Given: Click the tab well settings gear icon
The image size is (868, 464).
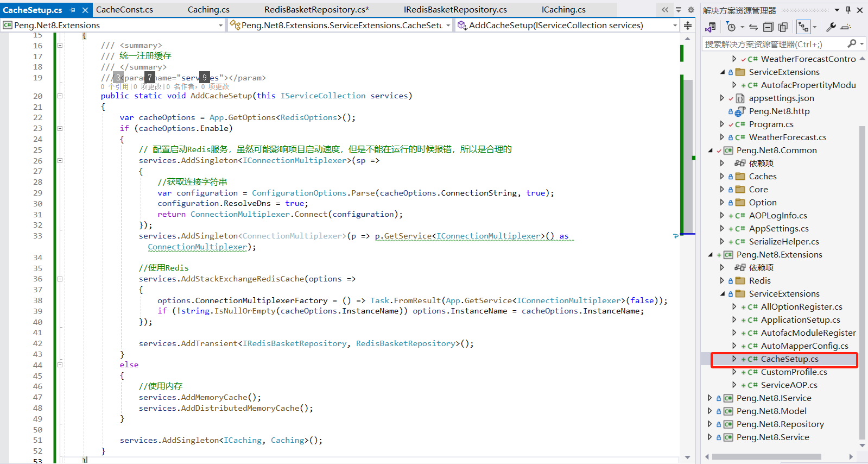Looking at the screenshot, I should pos(690,10).
